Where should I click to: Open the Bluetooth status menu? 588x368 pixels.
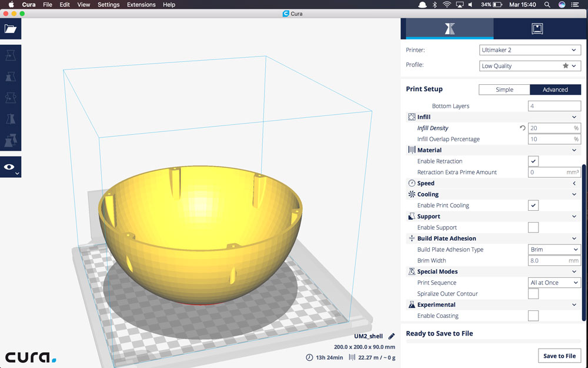coord(435,5)
